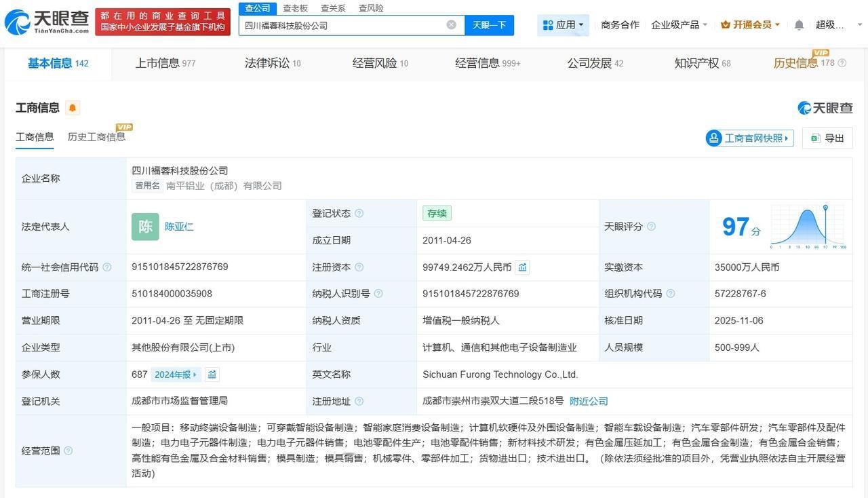The width and height of the screenshot is (868, 498).
Task: Open registered capital chart icon
Action: pyautogui.click(x=522, y=267)
